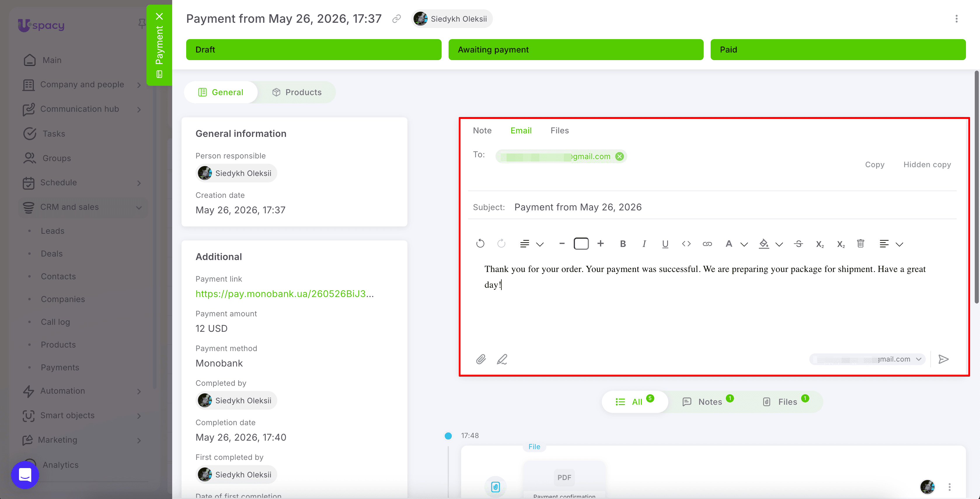
Task: Open the Files compose tab
Action: click(560, 130)
